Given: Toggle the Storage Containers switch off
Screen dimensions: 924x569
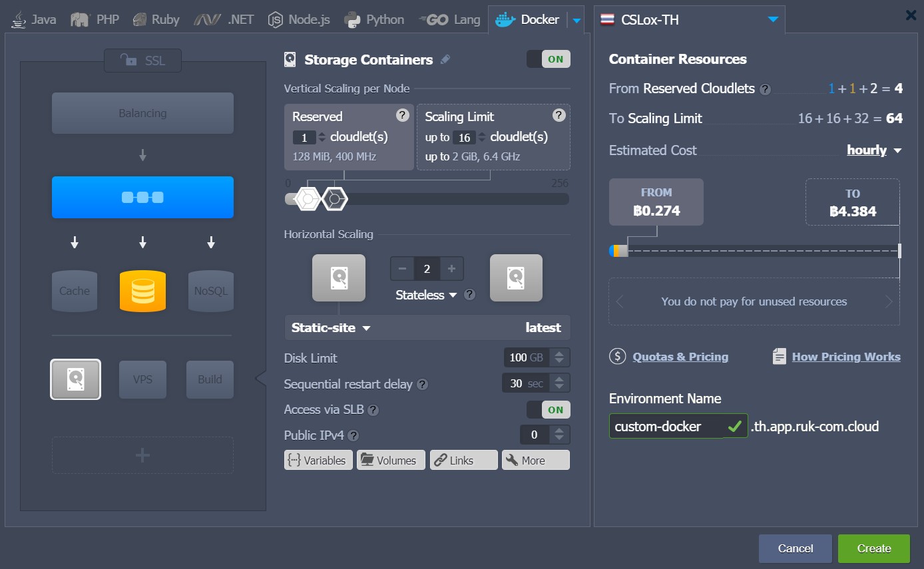Looking at the screenshot, I should pyautogui.click(x=549, y=59).
